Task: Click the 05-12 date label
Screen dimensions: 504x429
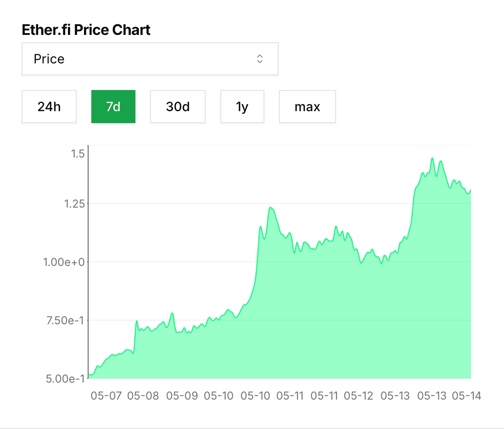Action: click(x=358, y=395)
